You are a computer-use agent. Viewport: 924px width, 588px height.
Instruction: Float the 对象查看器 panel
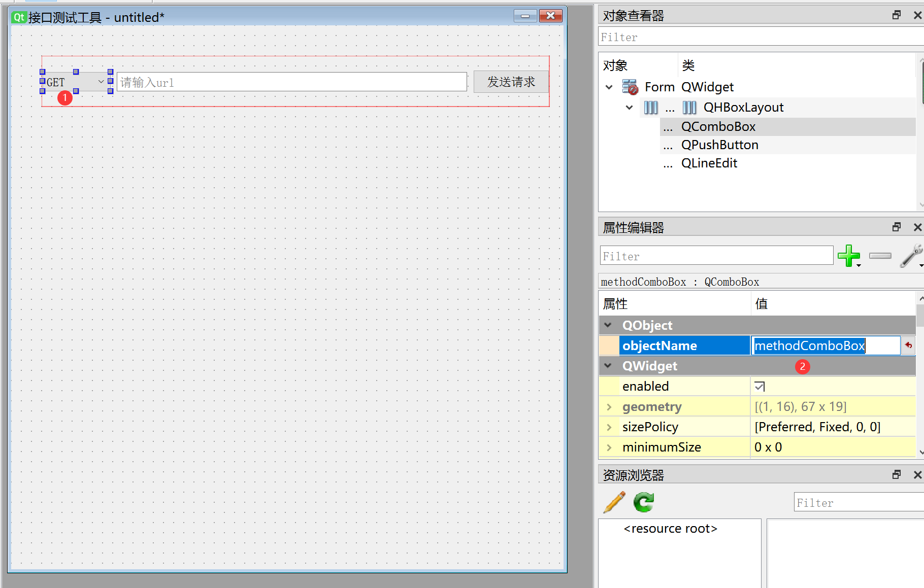tap(897, 15)
